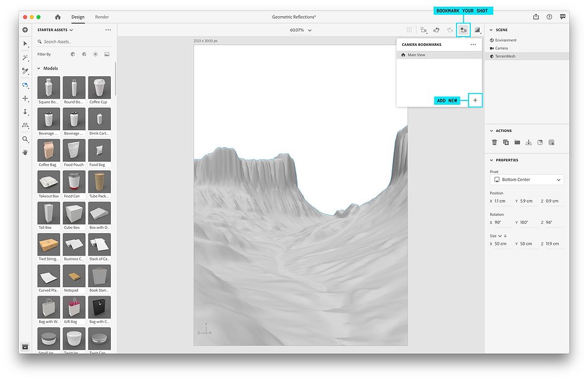Open the 60.07% zoom dropdown
The image size is (588, 380).
point(301,30)
